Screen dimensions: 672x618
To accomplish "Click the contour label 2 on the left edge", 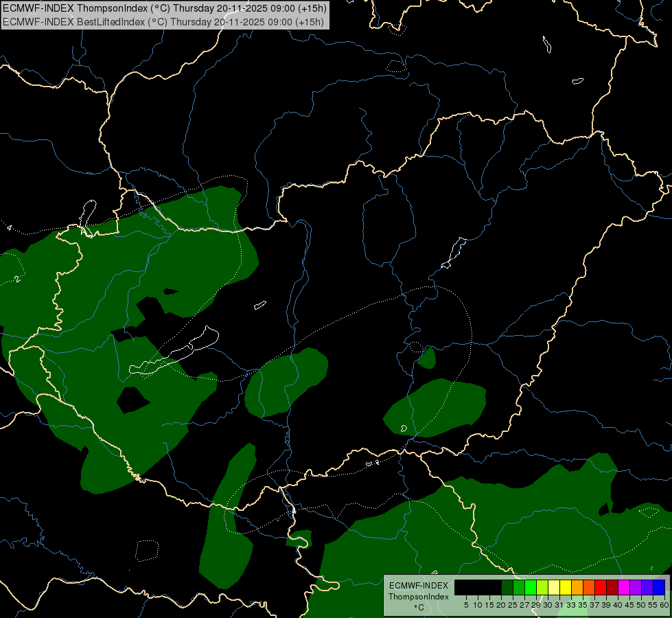I will (17, 279).
